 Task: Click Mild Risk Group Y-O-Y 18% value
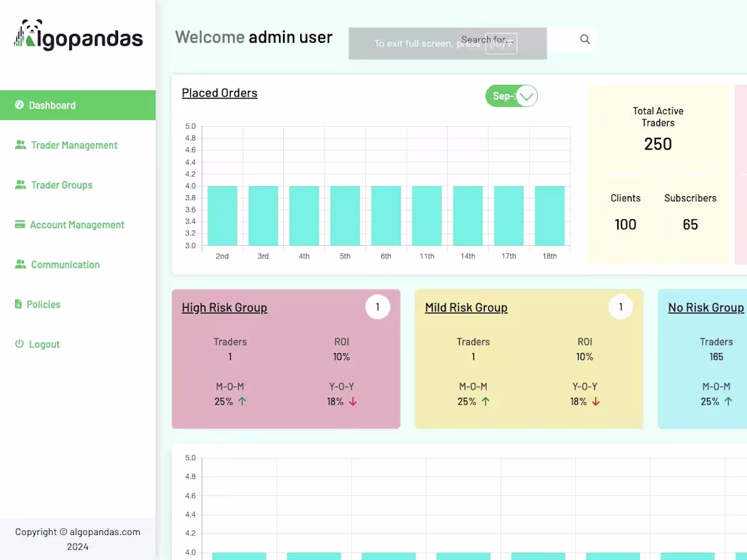point(579,401)
